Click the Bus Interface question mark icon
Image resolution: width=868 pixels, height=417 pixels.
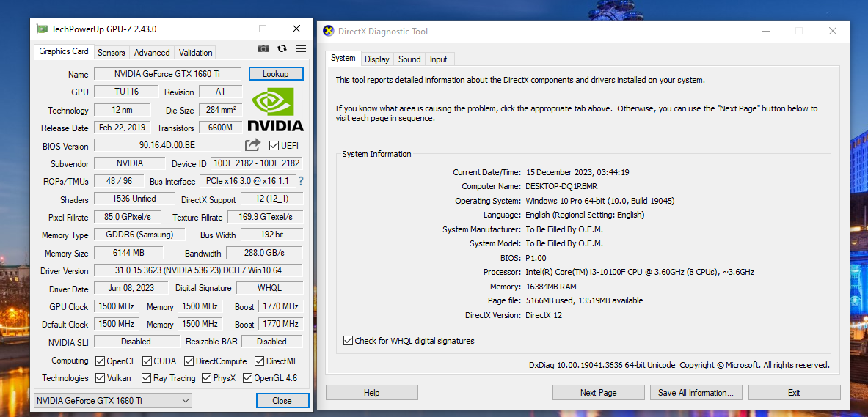click(x=301, y=181)
